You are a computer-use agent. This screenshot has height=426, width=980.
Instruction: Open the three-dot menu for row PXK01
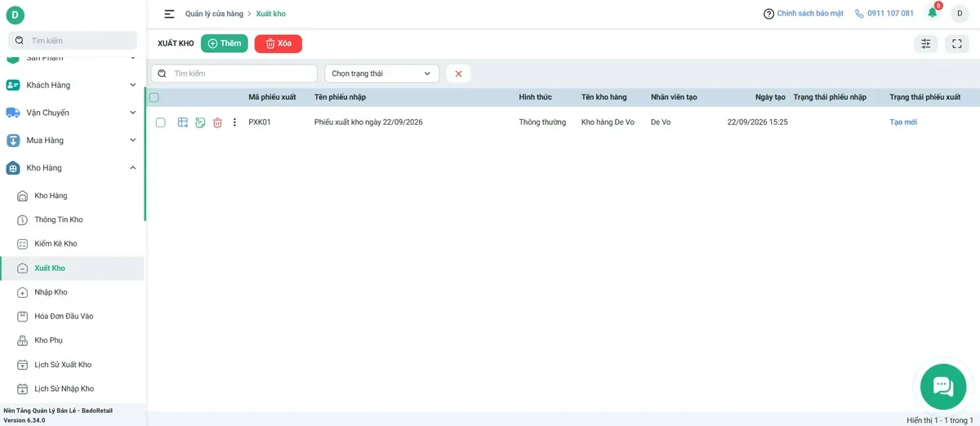click(x=234, y=122)
